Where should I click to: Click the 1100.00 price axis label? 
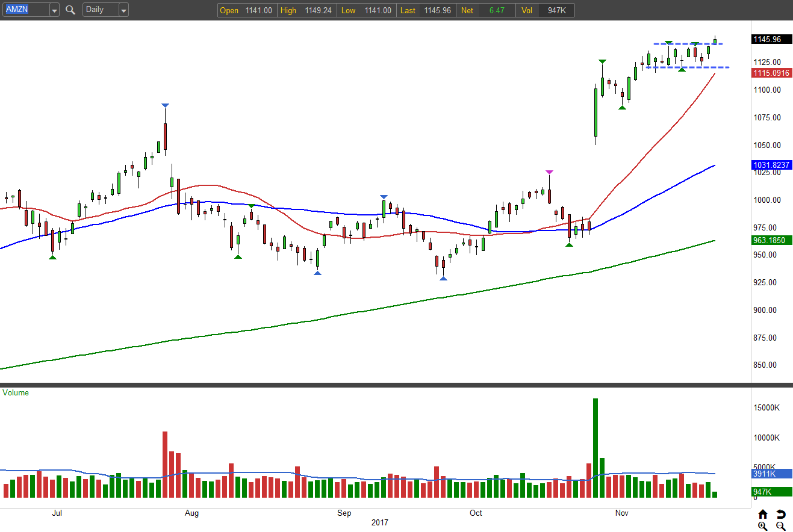[767, 90]
